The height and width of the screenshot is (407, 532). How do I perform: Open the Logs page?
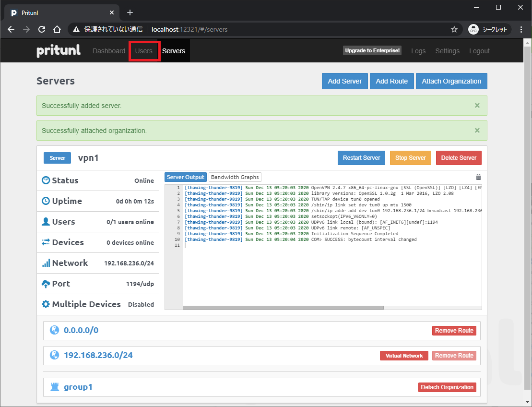(418, 51)
